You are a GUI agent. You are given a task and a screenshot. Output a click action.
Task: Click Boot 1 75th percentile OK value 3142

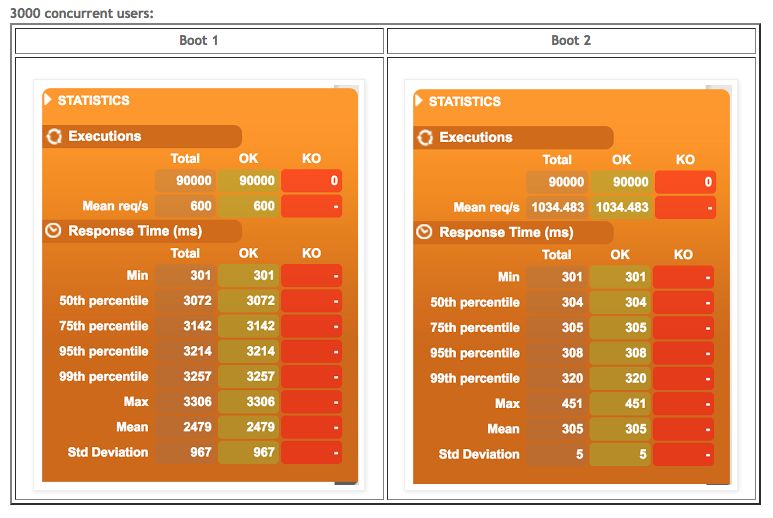(248, 326)
